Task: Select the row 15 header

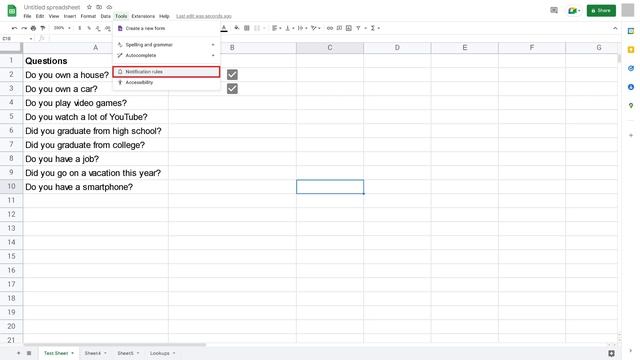Action: 11,256
